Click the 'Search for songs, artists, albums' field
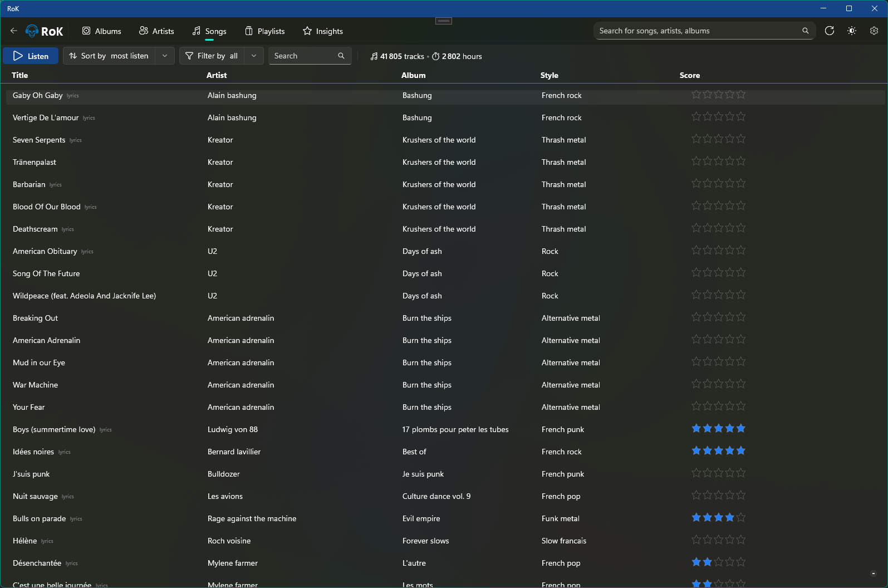Image resolution: width=888 pixels, height=588 pixels. [696, 31]
